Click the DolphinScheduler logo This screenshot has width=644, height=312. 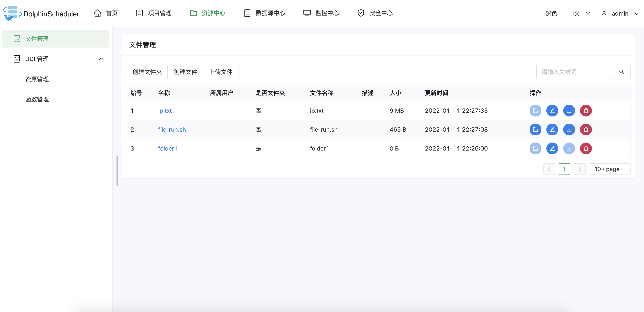click(41, 13)
